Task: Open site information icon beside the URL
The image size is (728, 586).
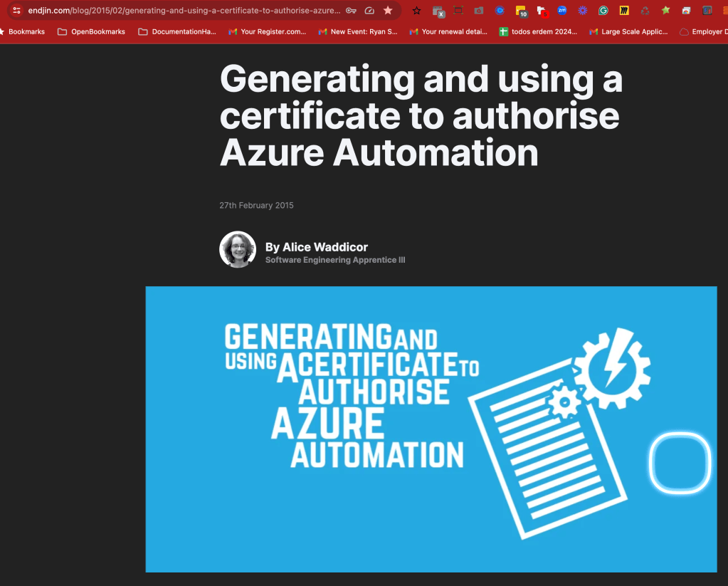Action: [x=16, y=10]
